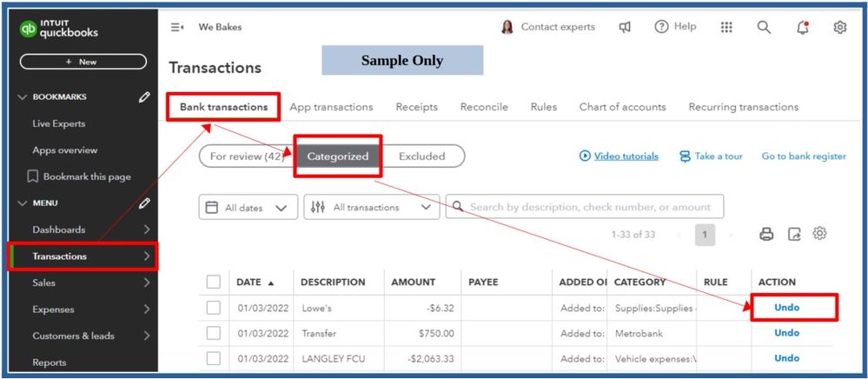868x379 pixels.
Task: Click the Video tutorials play icon
Action: click(585, 156)
